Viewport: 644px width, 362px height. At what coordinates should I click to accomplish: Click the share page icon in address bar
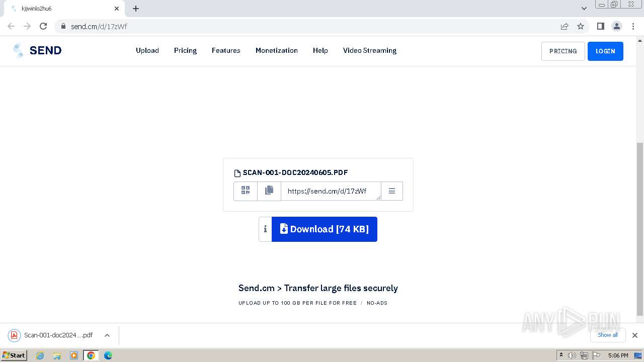[565, 26]
